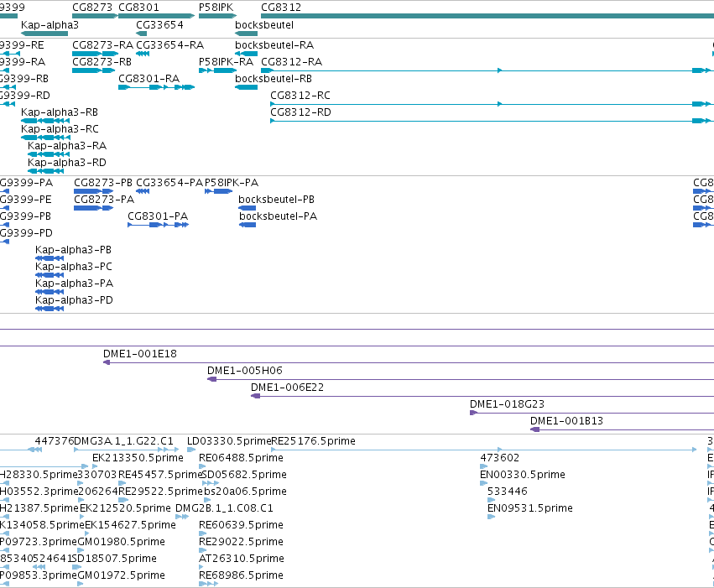Select the bocksbeutel gene label
Screen dimensions: 714x588
pos(264,25)
